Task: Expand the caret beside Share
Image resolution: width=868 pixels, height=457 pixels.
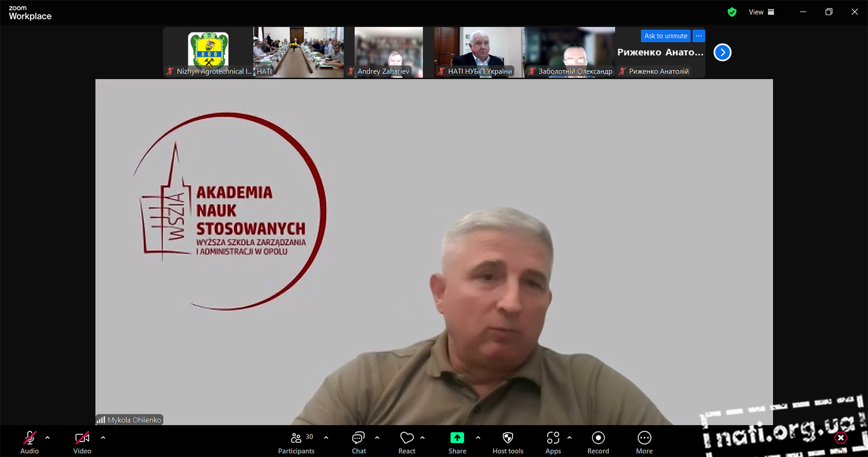Action: point(478,438)
